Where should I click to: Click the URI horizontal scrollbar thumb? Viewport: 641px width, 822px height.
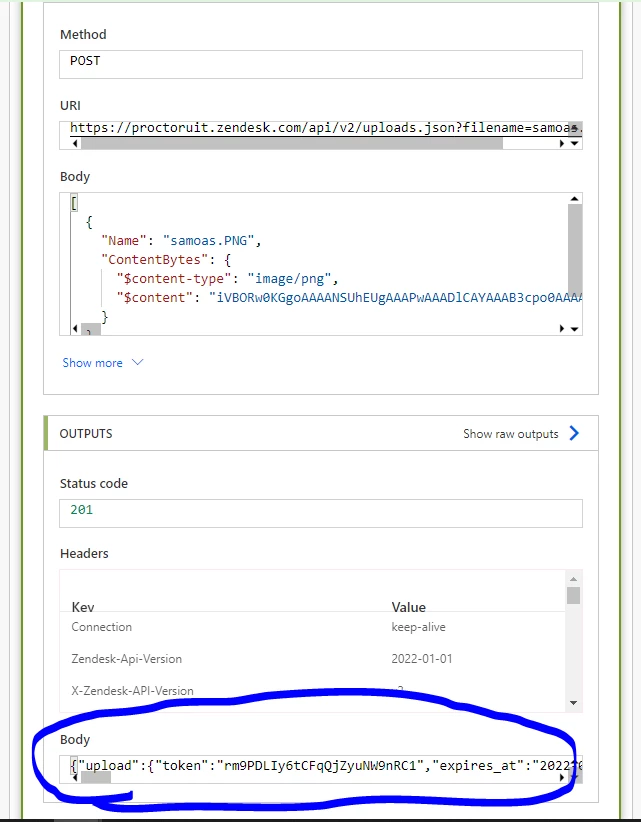click(x=292, y=143)
